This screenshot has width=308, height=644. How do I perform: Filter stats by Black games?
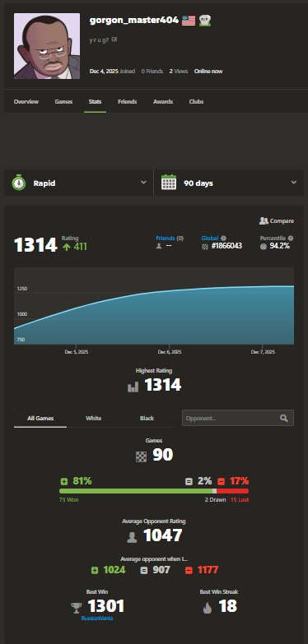[147, 418]
